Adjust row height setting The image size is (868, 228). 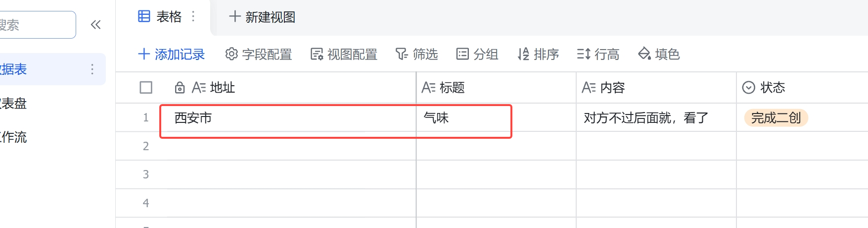(x=598, y=54)
